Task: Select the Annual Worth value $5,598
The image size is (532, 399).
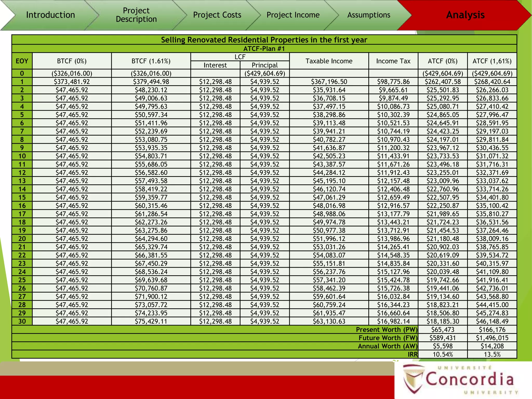Action: pos(443,346)
